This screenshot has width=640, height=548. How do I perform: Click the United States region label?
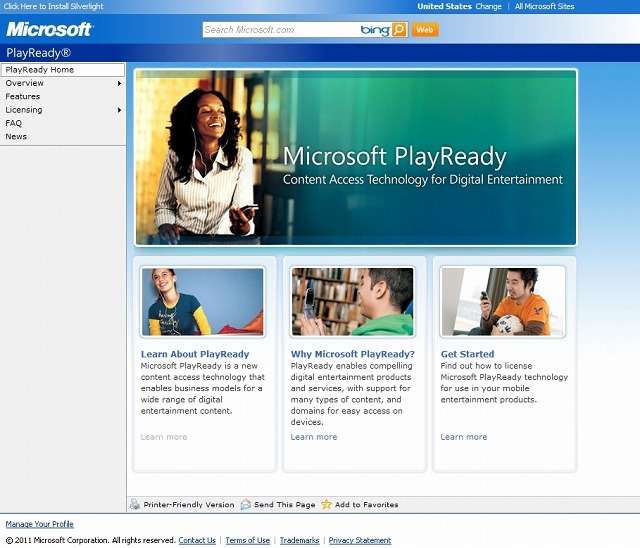(x=444, y=6)
